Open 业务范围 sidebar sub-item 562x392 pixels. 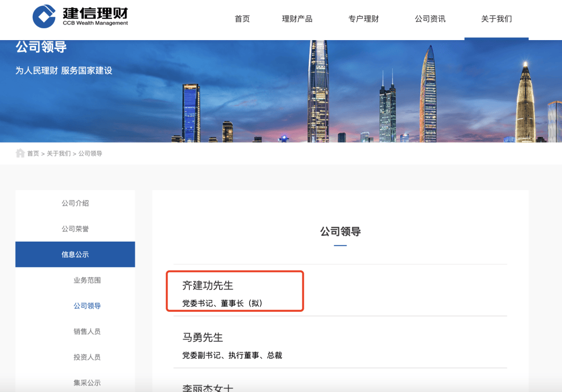87,280
